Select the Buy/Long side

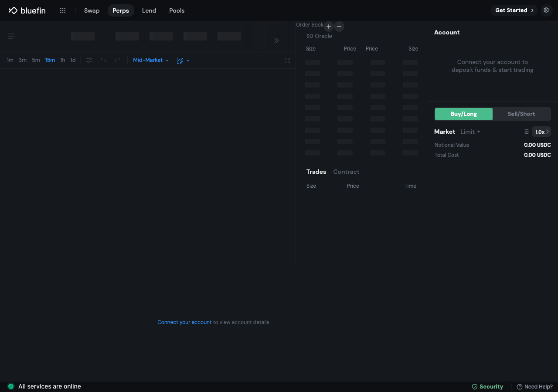click(x=464, y=114)
